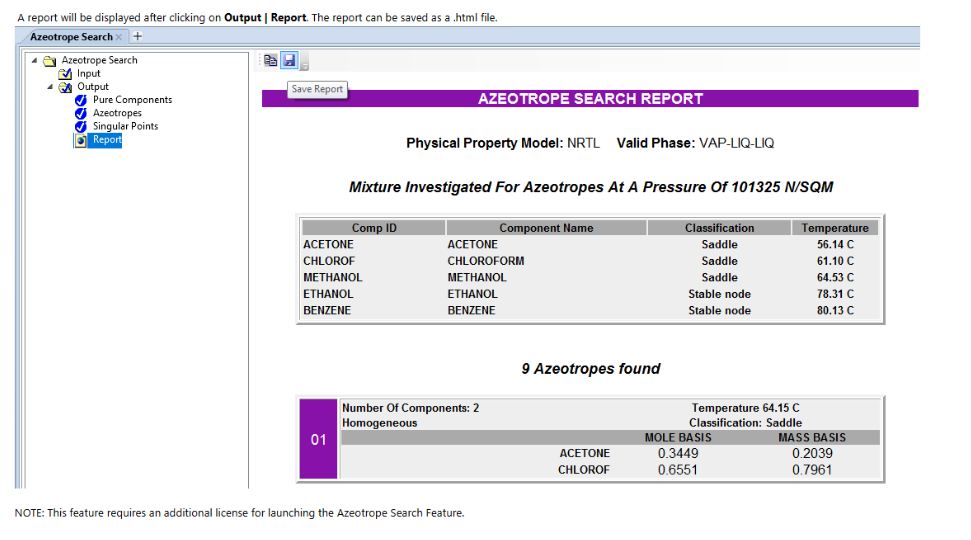The image size is (971, 540).
Task: Click the Temperature column header
Action: (835, 228)
